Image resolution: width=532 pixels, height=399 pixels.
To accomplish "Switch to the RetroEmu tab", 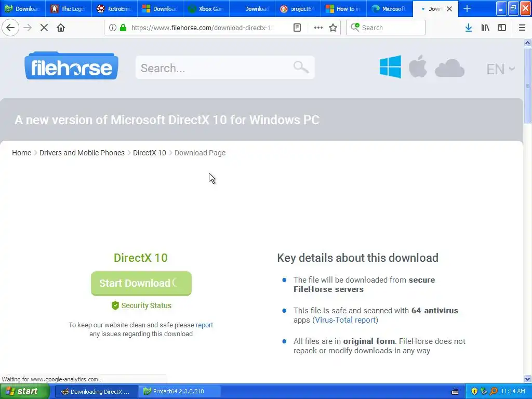I will click(115, 9).
